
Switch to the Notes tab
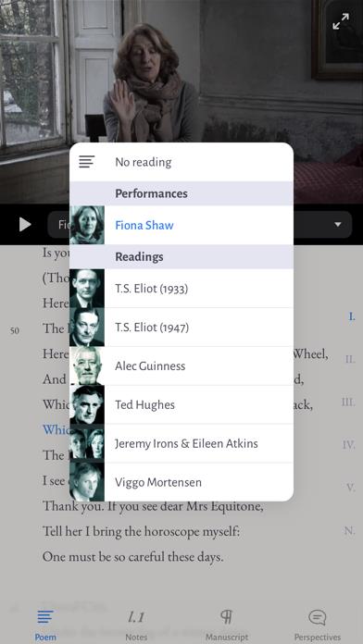coord(136,625)
